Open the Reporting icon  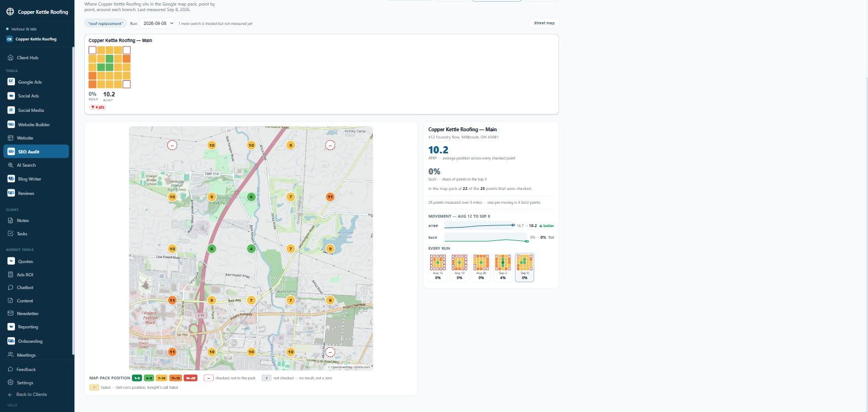[x=11, y=327]
